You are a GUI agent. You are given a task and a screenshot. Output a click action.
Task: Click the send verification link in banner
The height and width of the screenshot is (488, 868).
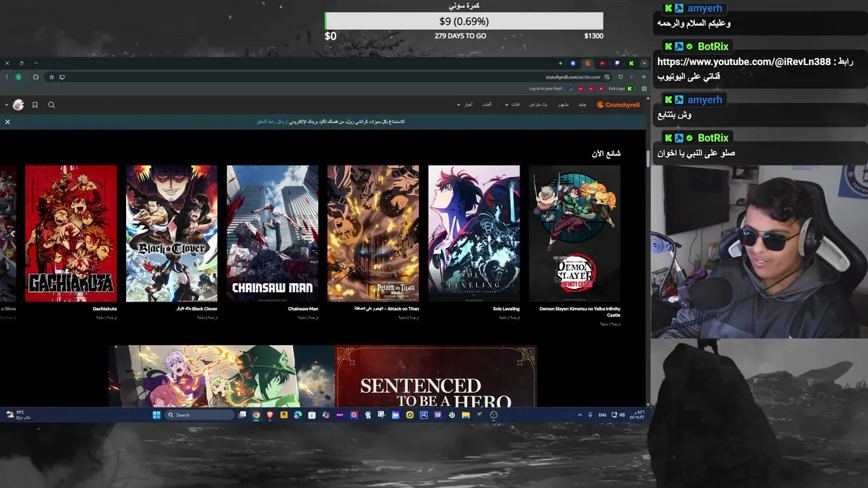tap(271, 122)
